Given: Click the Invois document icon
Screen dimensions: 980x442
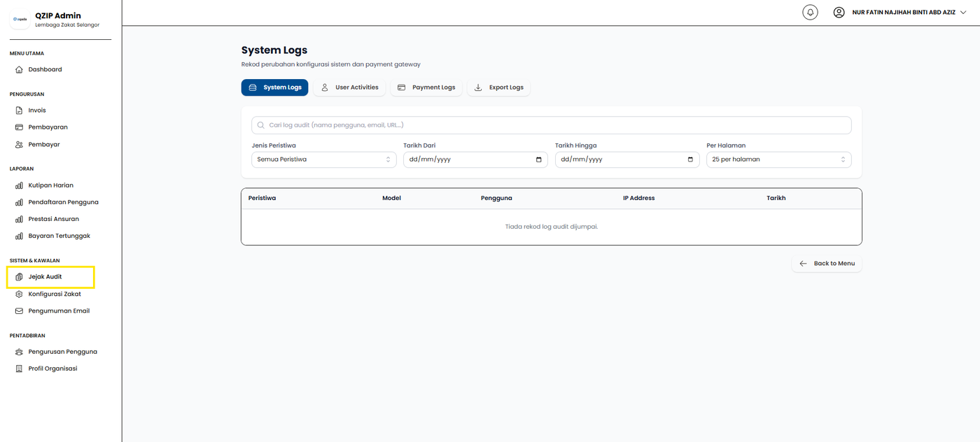Looking at the screenshot, I should [x=20, y=110].
